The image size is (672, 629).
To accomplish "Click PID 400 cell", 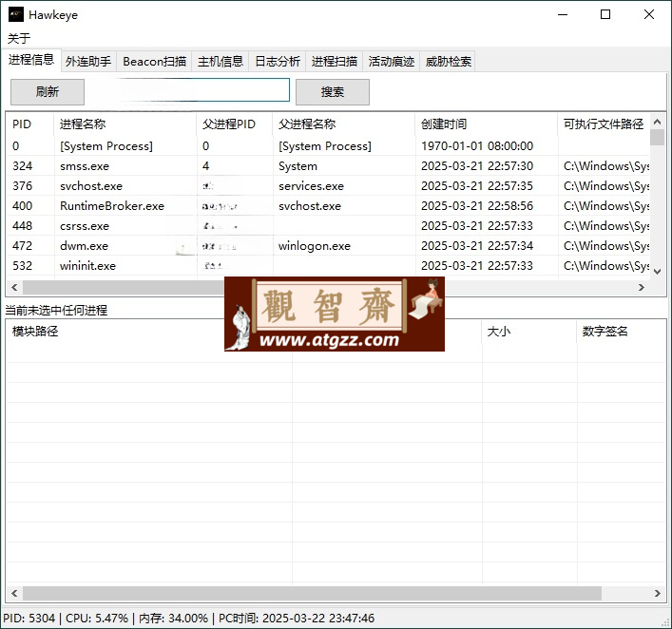I will pos(22,206).
